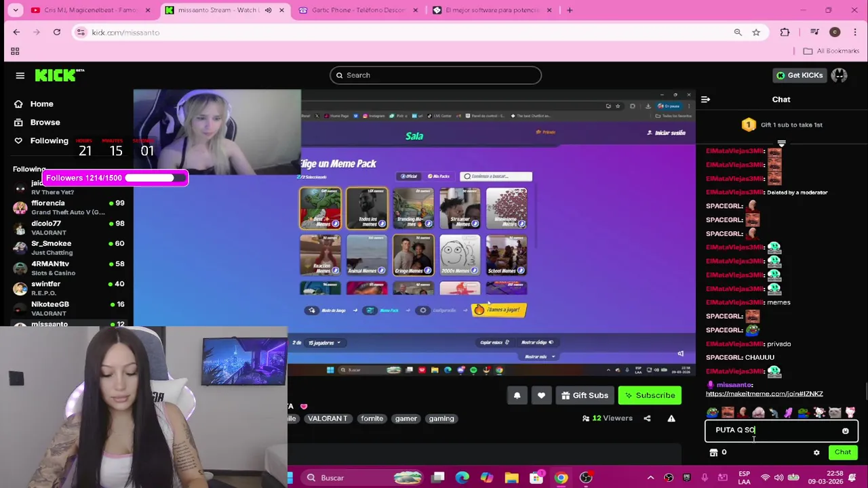
Task: Expand the pinned gift banner chevron in chat
Action: tap(781, 144)
